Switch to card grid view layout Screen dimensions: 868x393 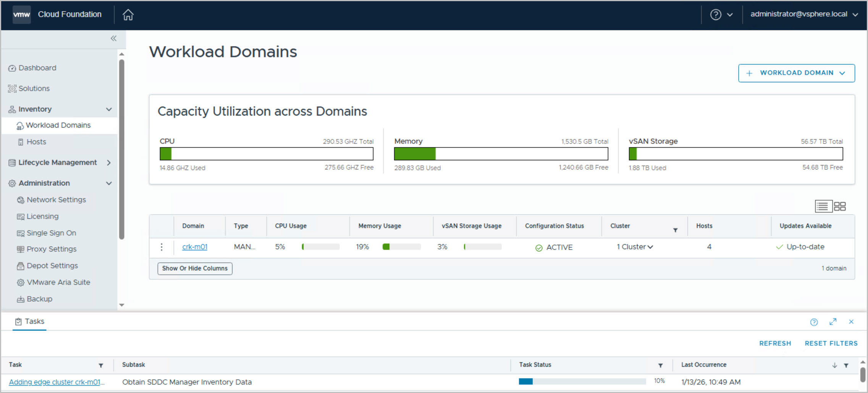click(x=840, y=206)
